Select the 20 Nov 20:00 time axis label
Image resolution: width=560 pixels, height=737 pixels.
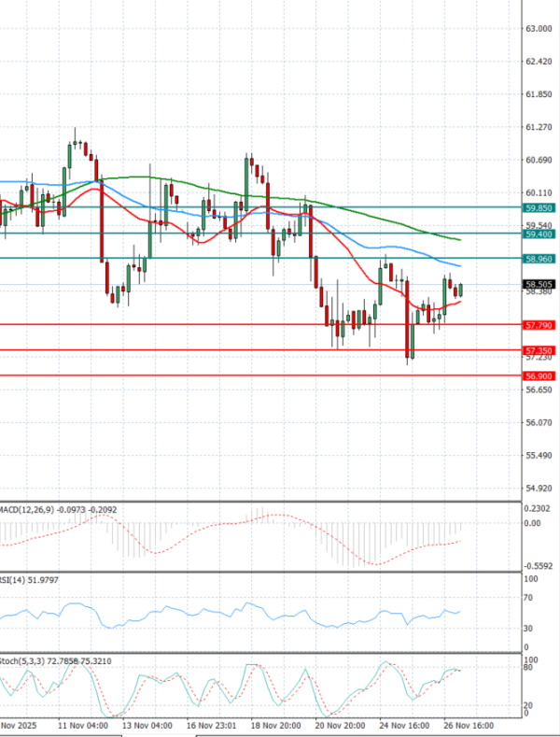point(341,724)
